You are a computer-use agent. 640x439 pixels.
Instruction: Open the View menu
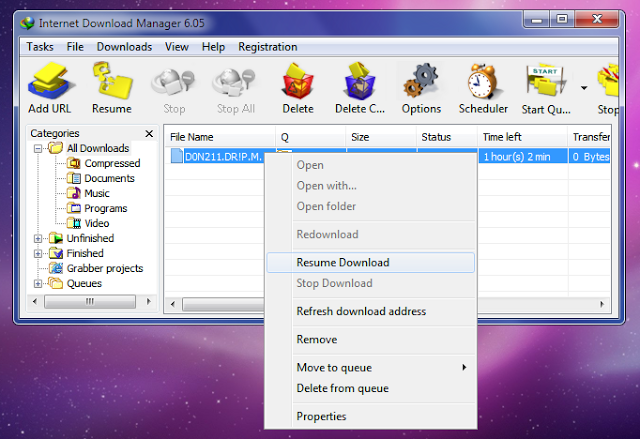coord(177,47)
